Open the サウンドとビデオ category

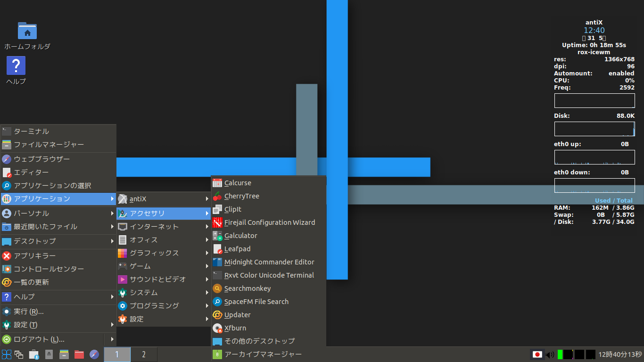click(164, 280)
